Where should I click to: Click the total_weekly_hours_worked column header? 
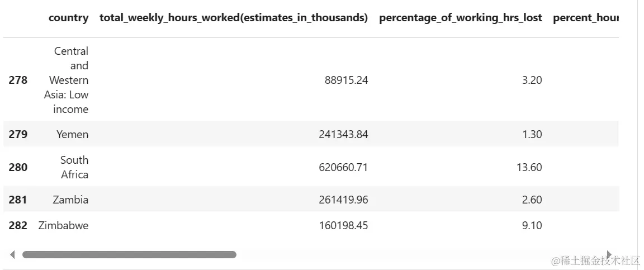pyautogui.click(x=234, y=18)
